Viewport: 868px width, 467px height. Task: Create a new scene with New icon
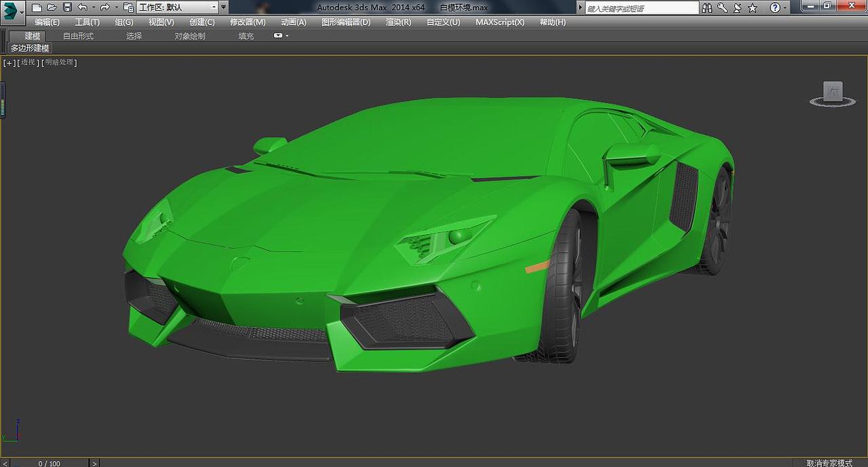click(x=37, y=7)
